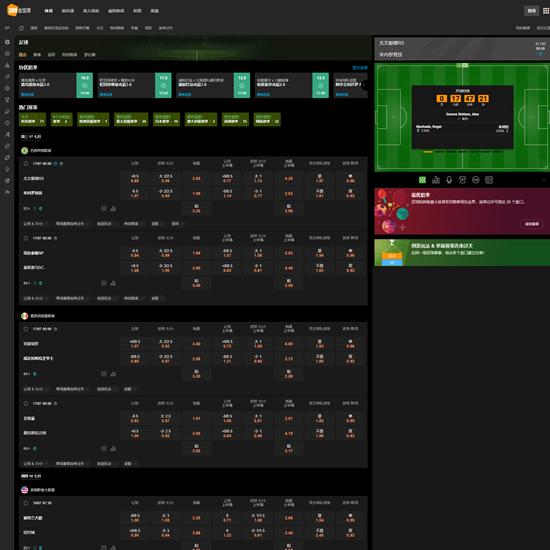Select the orange highlighted tab under soccer heading
Image resolution: width=550 pixels, height=550 pixels.
point(22,54)
